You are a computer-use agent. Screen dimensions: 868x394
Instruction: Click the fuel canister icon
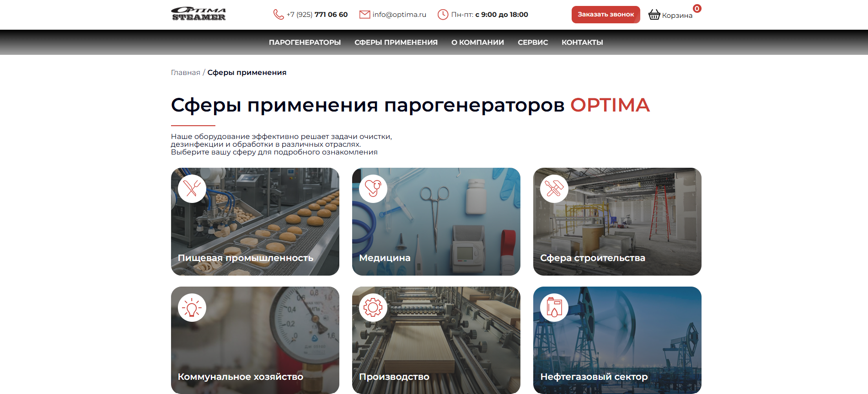click(554, 308)
